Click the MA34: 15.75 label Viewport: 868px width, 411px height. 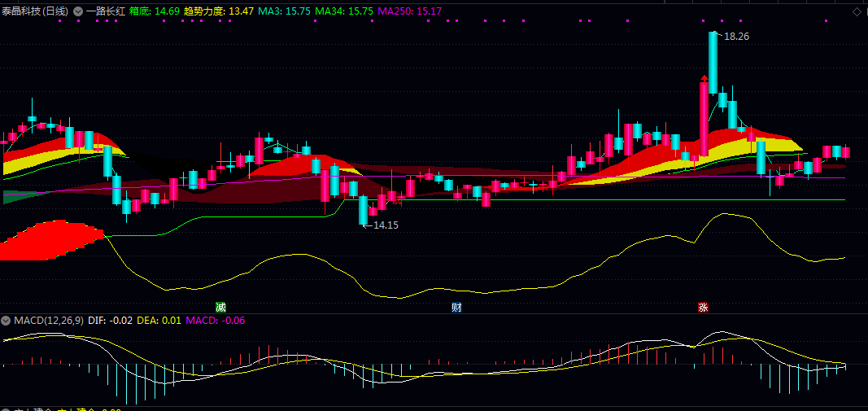point(344,11)
